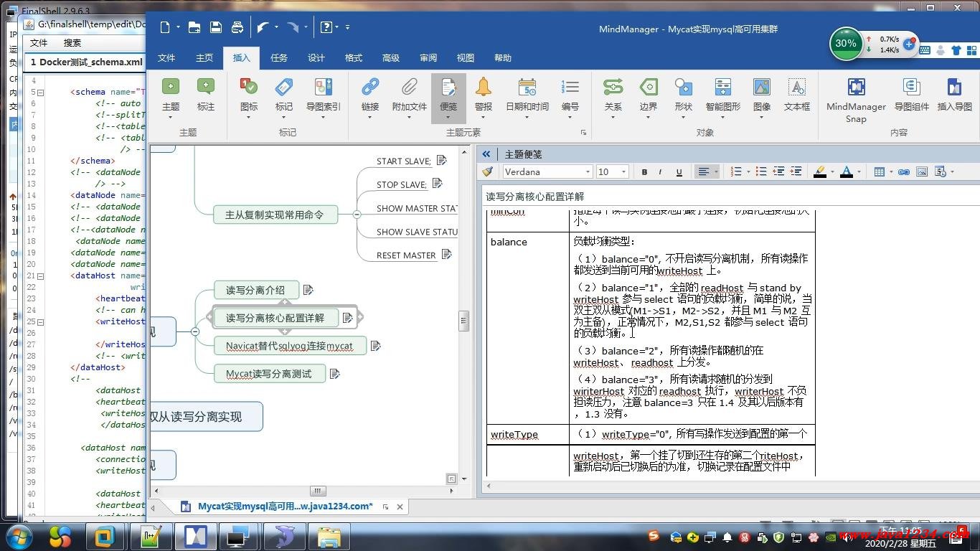Collapse the 主题便笺 notes panel
The height and width of the screenshot is (551, 980).
tap(486, 154)
